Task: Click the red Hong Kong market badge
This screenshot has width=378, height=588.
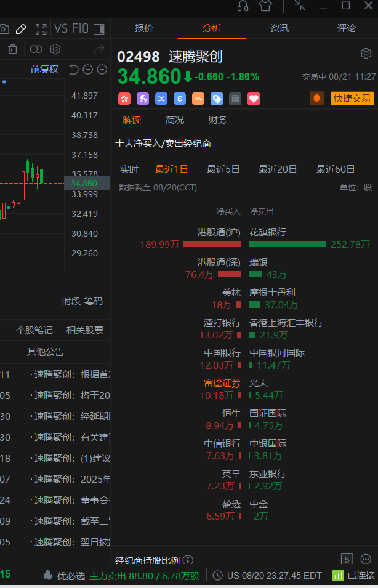Action: pos(124,99)
